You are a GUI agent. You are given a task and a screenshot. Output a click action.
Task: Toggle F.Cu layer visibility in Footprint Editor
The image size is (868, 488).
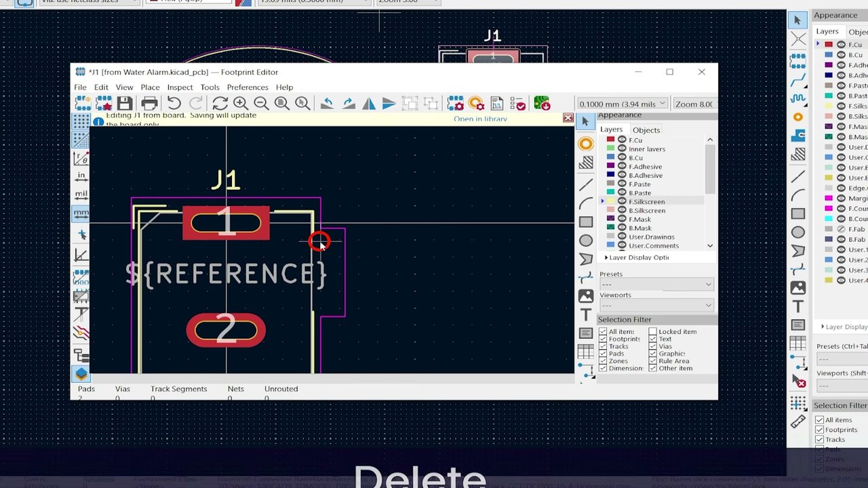(x=622, y=140)
